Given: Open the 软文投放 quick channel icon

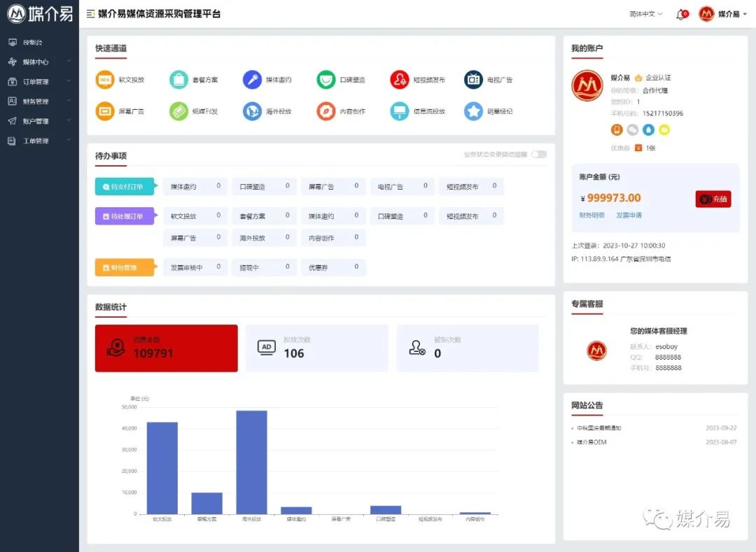Looking at the screenshot, I should [x=105, y=80].
